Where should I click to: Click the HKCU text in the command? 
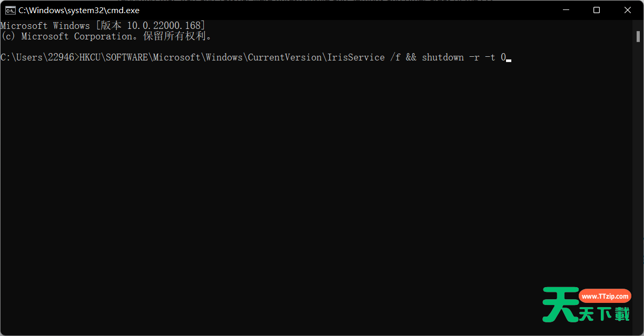90,57
